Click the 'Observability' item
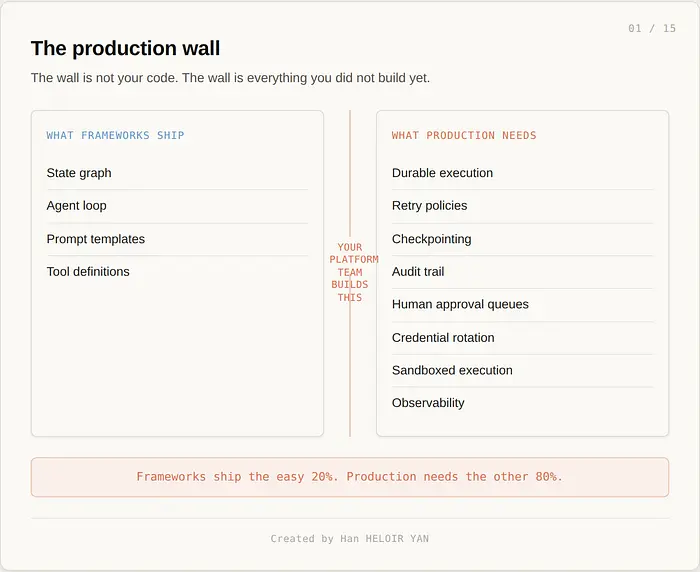Image resolution: width=700 pixels, height=572 pixels. pyautogui.click(x=522, y=403)
